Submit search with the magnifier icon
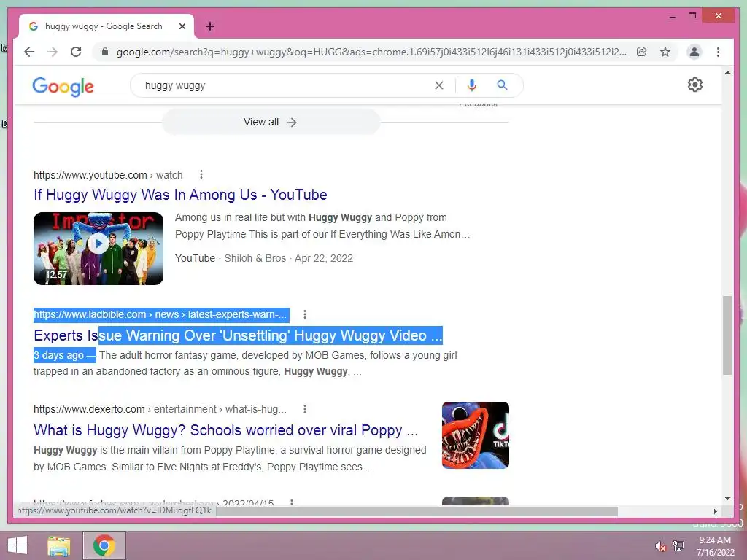The width and height of the screenshot is (747, 560). click(502, 85)
